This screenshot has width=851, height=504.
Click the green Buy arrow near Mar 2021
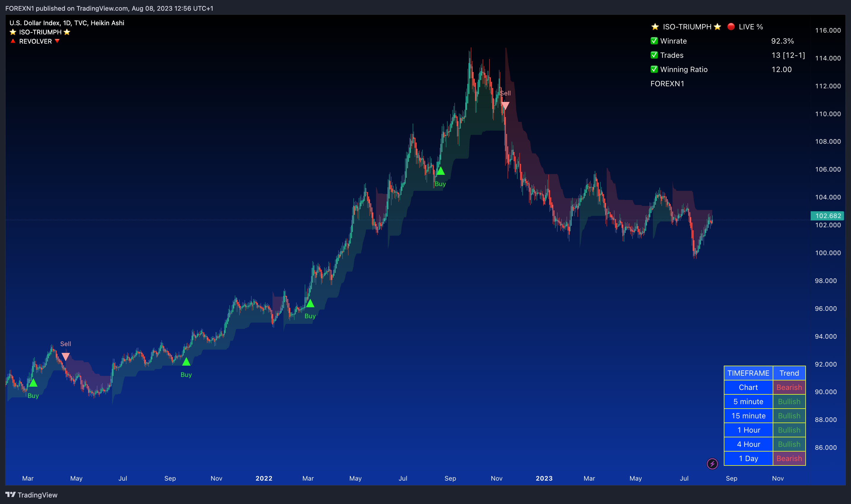(x=33, y=383)
